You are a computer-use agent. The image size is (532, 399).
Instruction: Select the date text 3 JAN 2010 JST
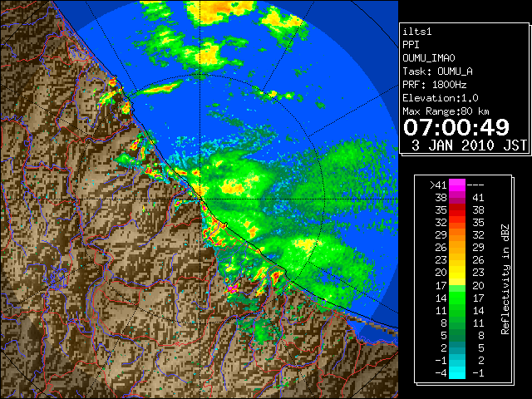pyautogui.click(x=469, y=145)
